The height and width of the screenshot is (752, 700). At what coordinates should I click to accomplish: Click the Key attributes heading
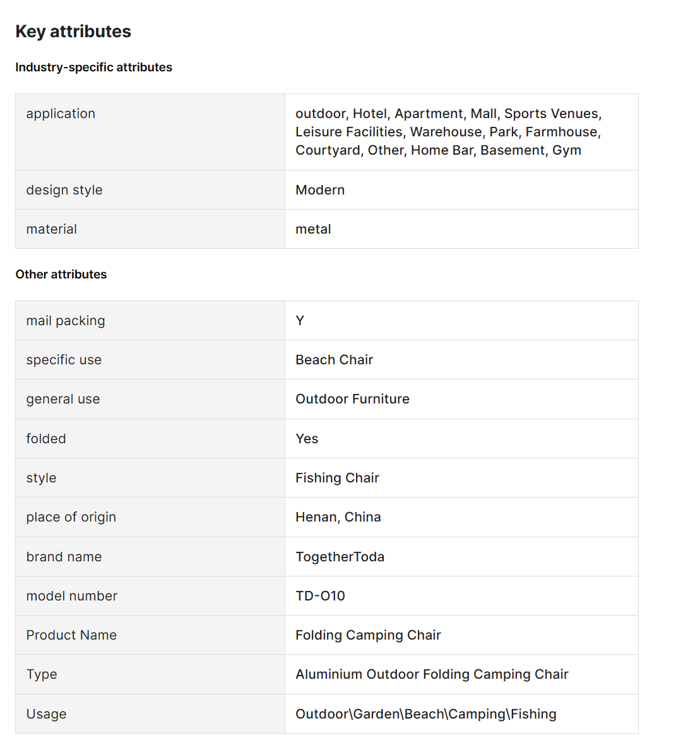[73, 32]
